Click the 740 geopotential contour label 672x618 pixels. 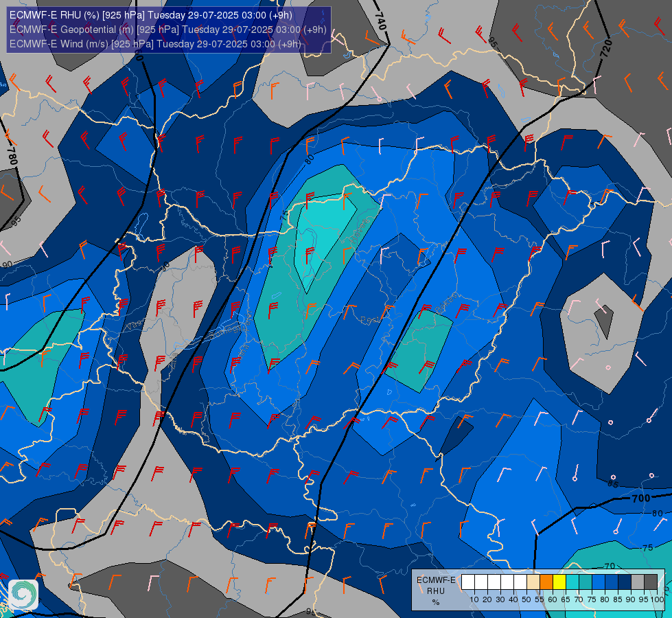point(380,21)
